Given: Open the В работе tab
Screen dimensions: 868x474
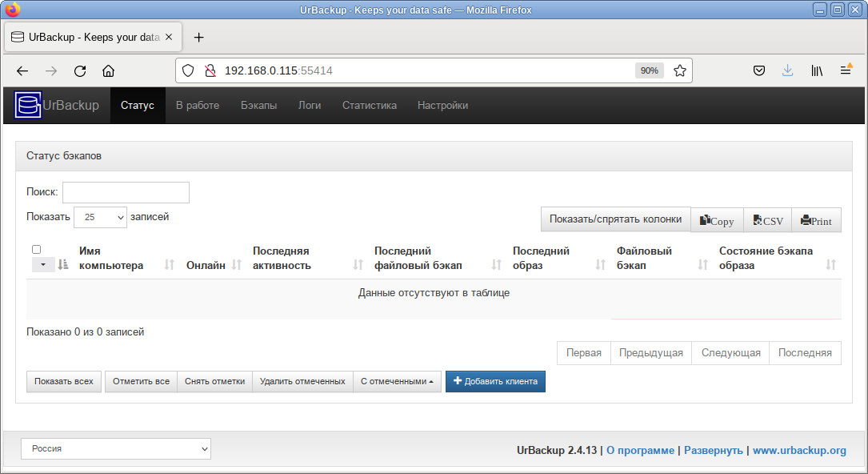Looking at the screenshot, I should tap(198, 105).
